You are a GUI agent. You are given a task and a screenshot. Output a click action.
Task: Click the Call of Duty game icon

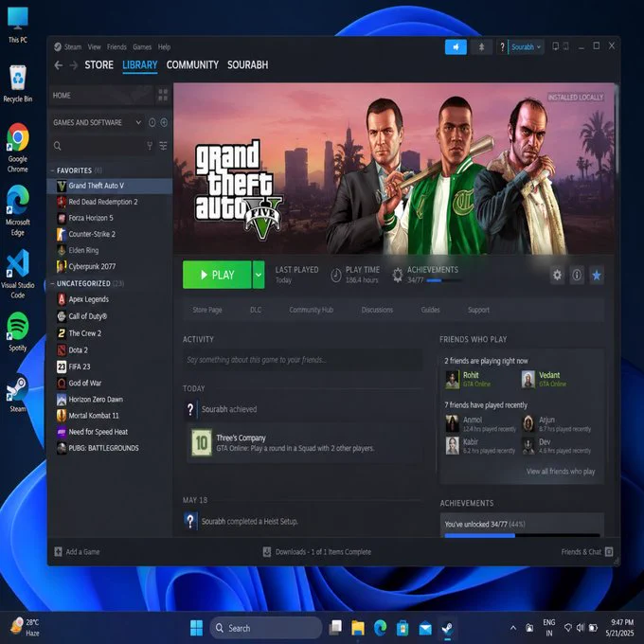click(62, 316)
